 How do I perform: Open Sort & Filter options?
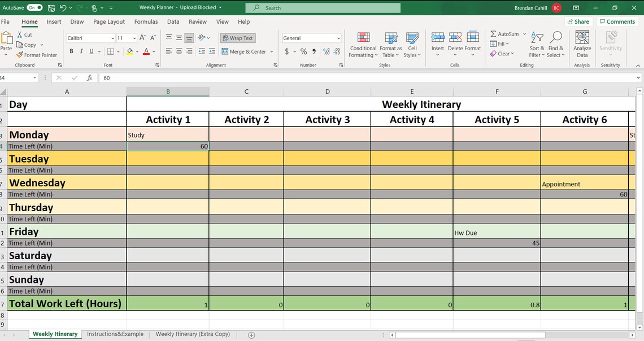[x=536, y=45]
